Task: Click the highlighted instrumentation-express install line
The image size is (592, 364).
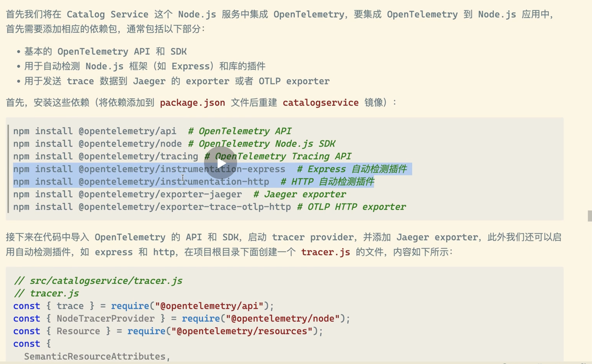Action: 149,169
